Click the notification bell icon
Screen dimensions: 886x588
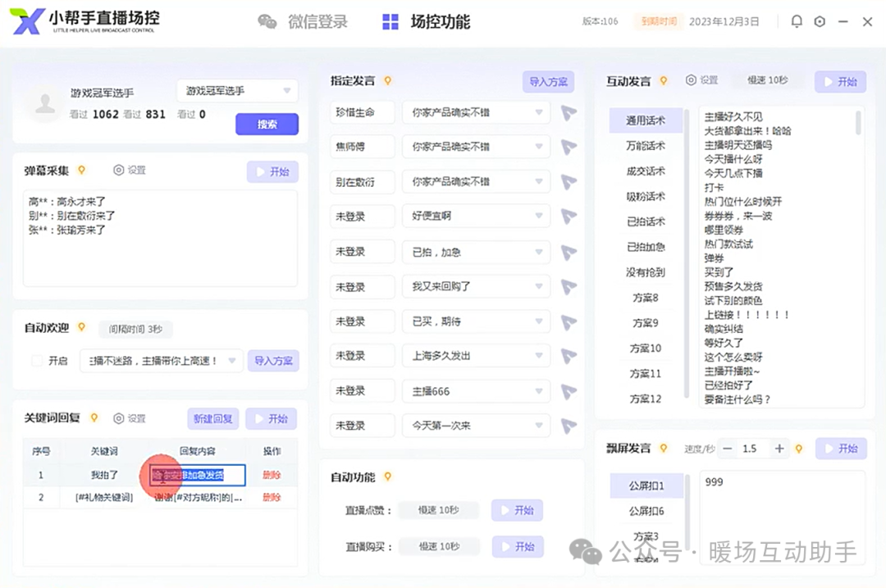click(x=796, y=22)
